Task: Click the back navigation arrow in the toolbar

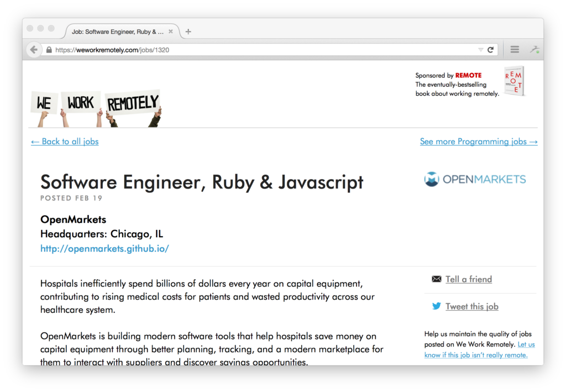Action: click(34, 49)
